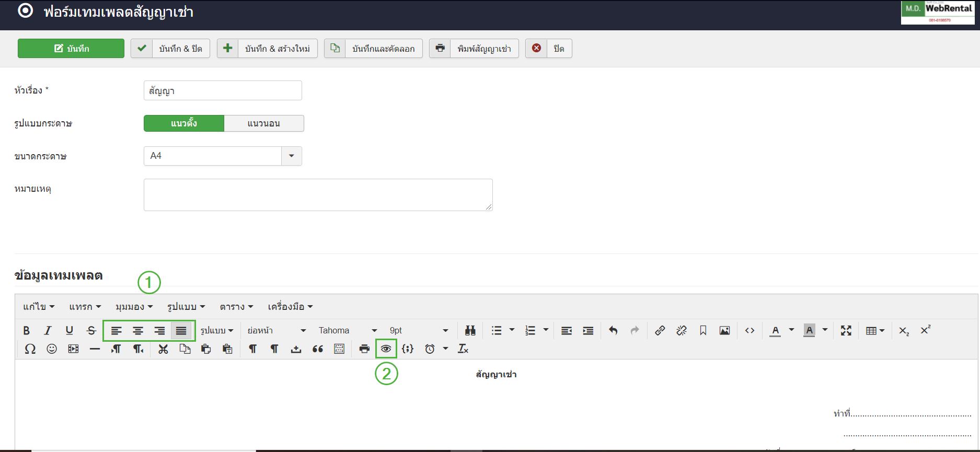Toggle bold formatting in the editor
This screenshot has width=980, height=452.
(26, 330)
